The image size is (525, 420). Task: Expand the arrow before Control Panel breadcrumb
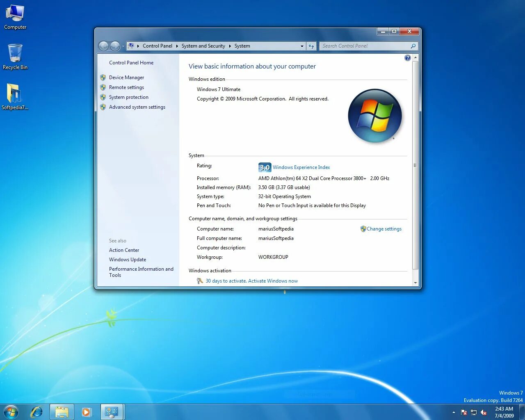138,46
